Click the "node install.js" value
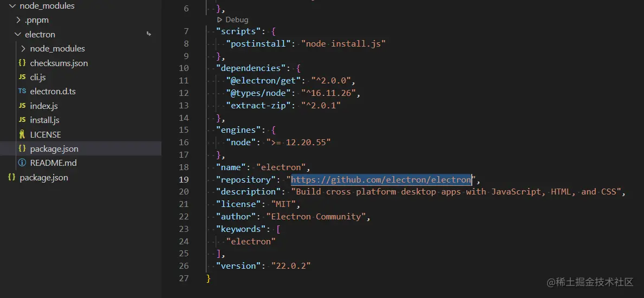The image size is (644, 298). click(x=343, y=43)
